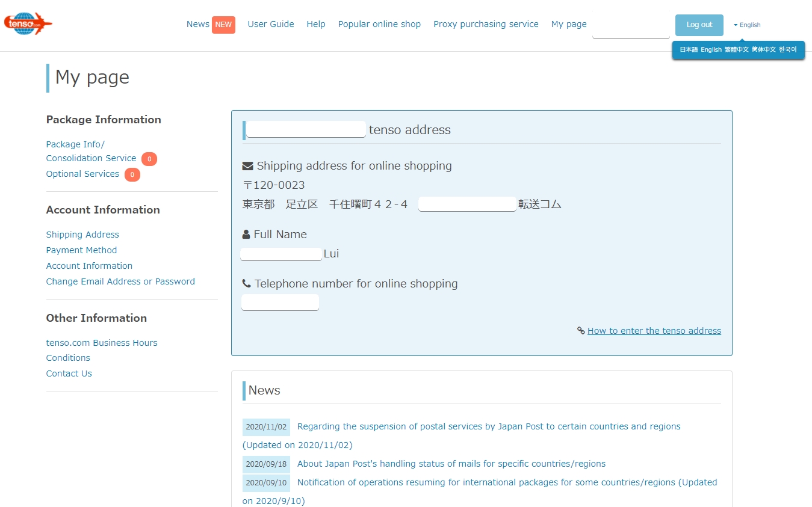Click the 2020/09/18 news date label
Image resolution: width=812 pixels, height=507 pixels.
tap(266, 464)
